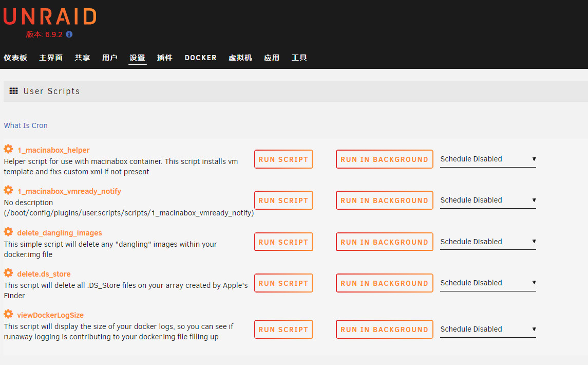The height and width of the screenshot is (365, 588).
Task: Open the 共享 shares tab
Action: 82,58
